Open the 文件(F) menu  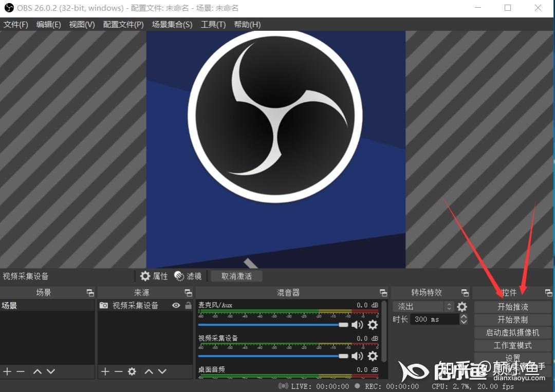[x=15, y=25]
